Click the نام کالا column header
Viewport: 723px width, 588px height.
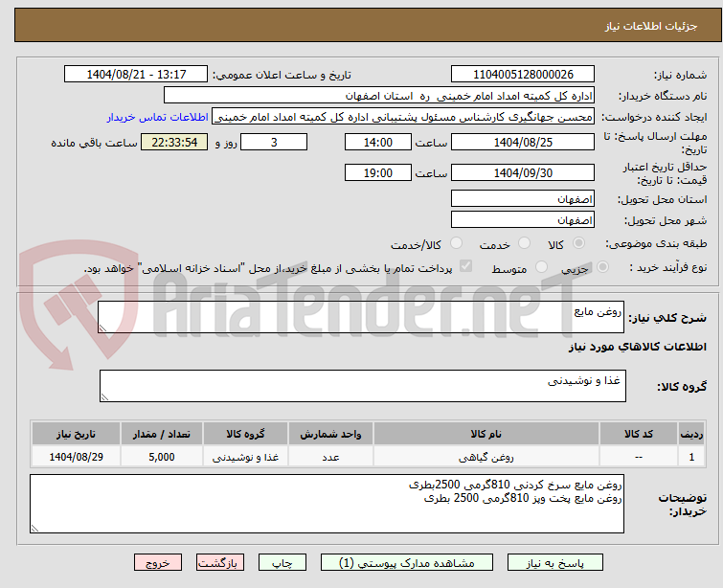tap(486, 434)
